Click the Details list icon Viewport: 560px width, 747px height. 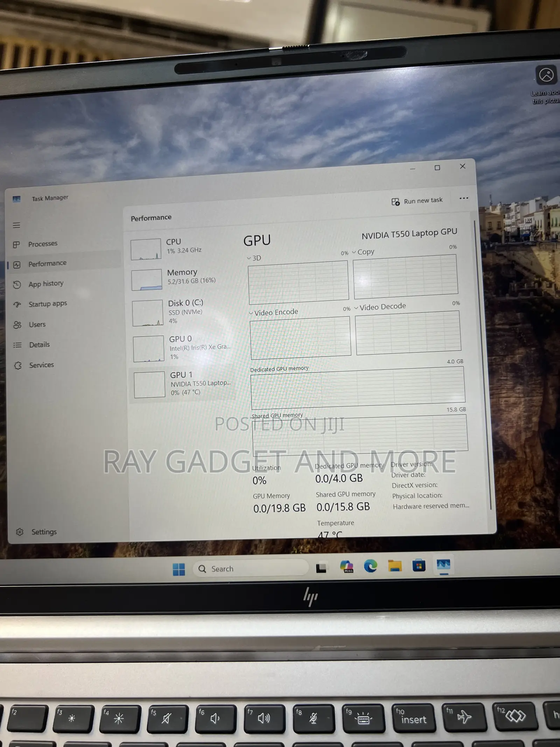pos(17,345)
